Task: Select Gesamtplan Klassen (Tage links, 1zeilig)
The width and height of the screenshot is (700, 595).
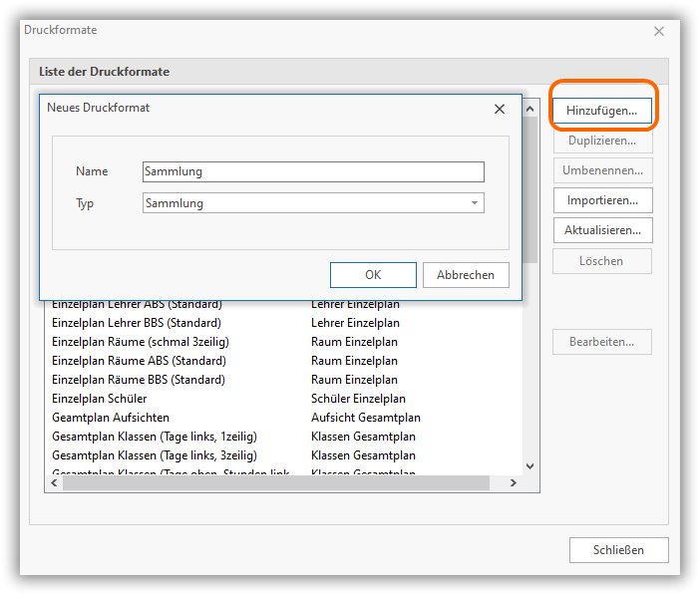Action: point(150,437)
